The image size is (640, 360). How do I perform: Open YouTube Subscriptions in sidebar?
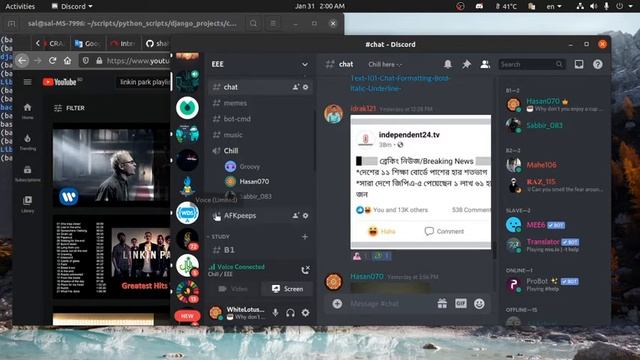tap(27, 173)
